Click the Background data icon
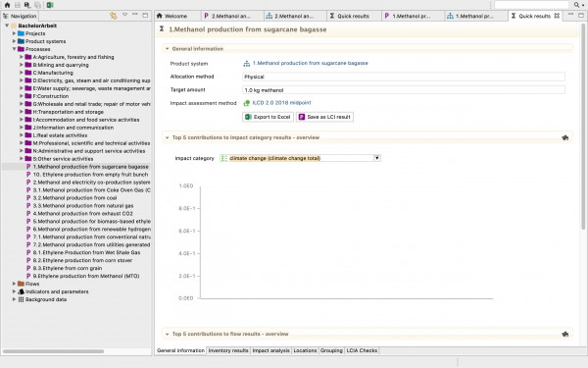 [x=21, y=299]
